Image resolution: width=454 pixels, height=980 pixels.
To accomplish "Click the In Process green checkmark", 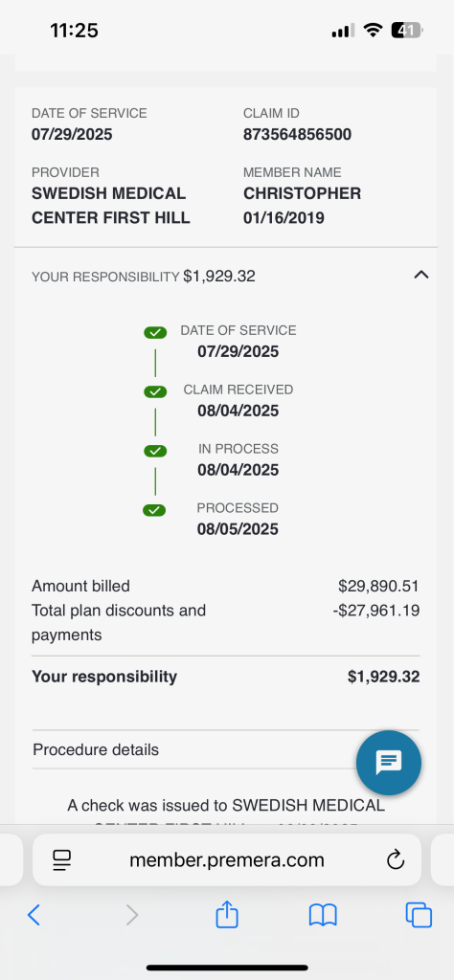I will pyautogui.click(x=155, y=452).
